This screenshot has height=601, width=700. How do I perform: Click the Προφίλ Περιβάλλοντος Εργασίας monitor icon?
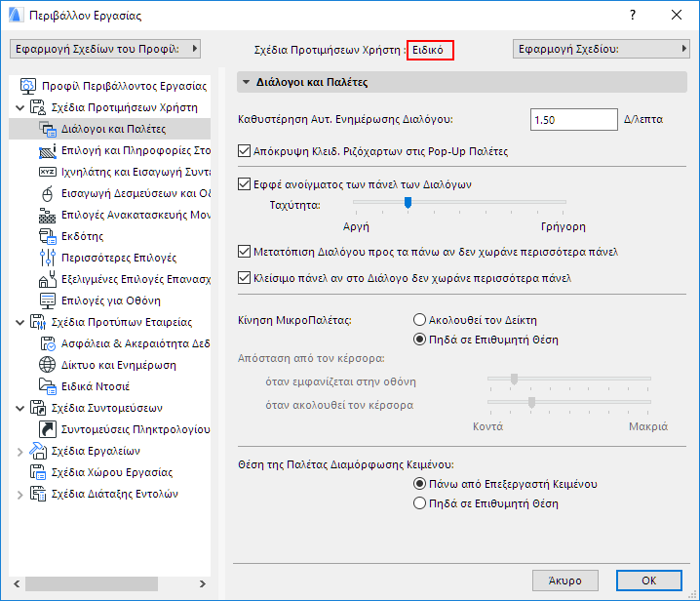tap(28, 86)
